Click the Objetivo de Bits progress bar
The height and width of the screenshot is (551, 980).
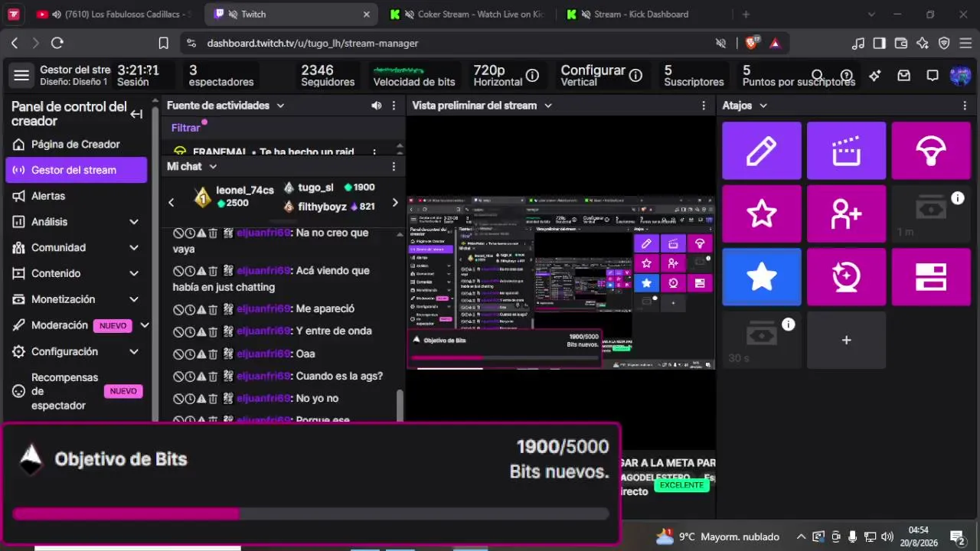coord(311,514)
